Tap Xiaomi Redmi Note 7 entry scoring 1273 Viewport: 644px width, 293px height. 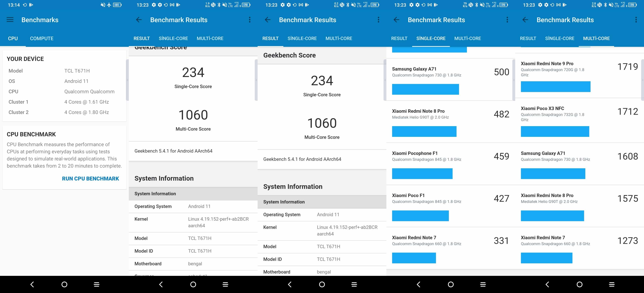pyautogui.click(x=579, y=248)
